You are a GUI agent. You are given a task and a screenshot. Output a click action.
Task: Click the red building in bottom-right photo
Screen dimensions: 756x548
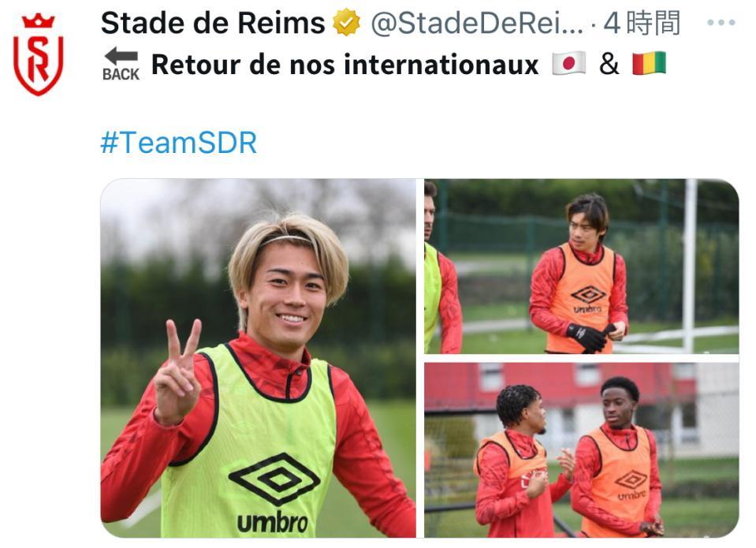(559, 384)
